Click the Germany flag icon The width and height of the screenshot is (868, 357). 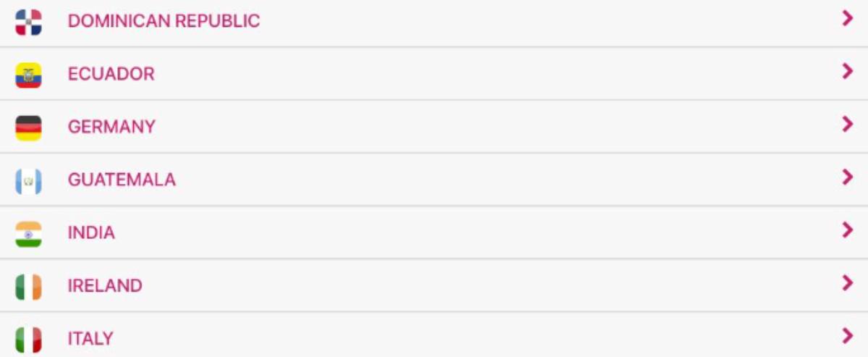click(x=28, y=127)
